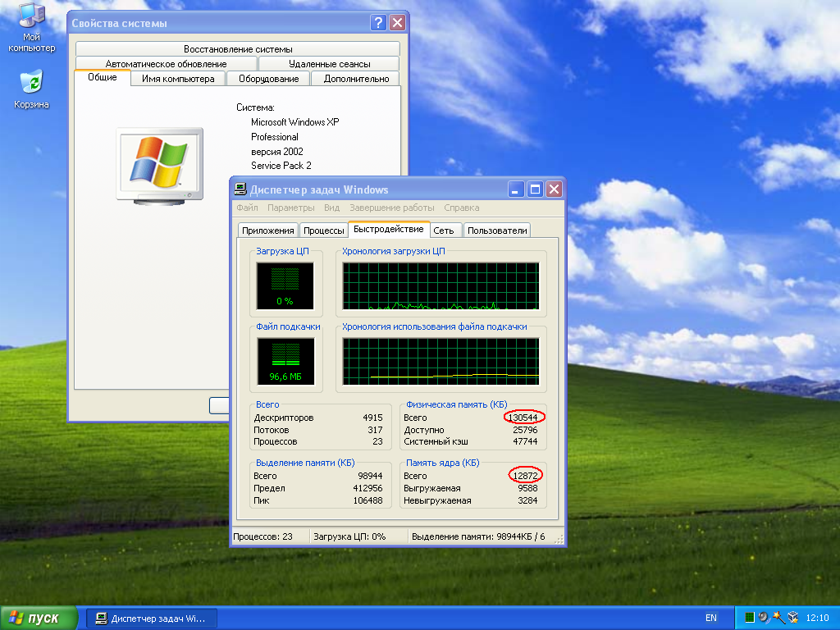This screenshot has height=630, width=840.
Task: Open the Удаленные сеансы tab
Action: point(329,64)
